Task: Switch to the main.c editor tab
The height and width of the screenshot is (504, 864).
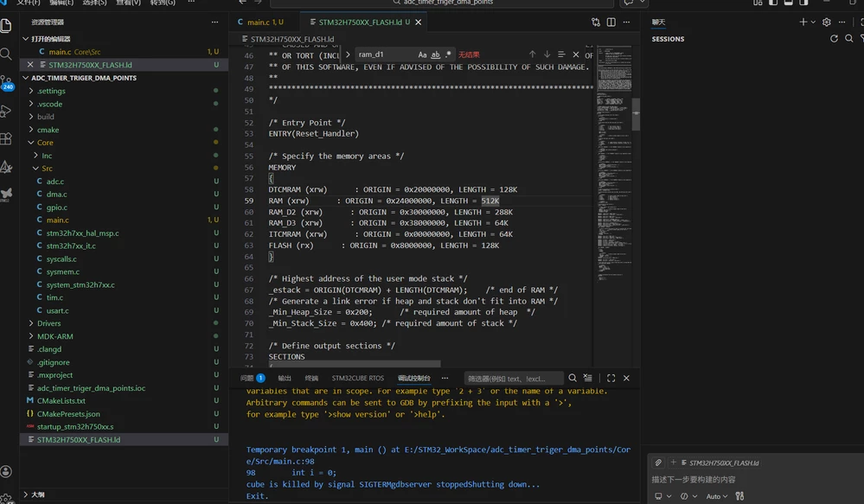Action: tap(260, 22)
